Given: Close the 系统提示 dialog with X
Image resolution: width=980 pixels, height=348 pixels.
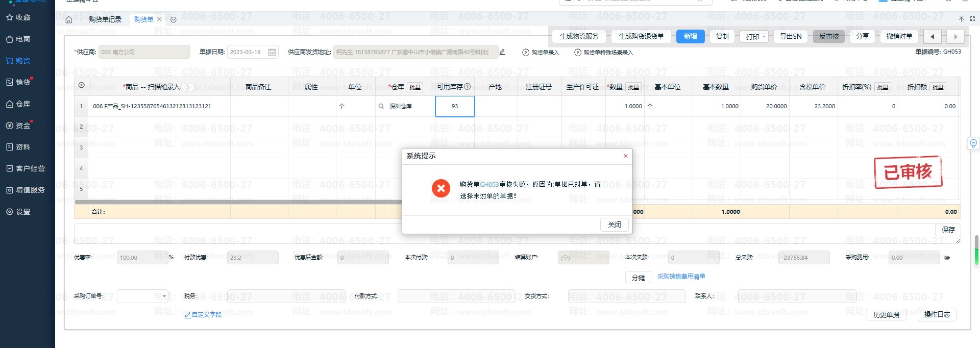Looking at the screenshot, I should (x=625, y=156).
